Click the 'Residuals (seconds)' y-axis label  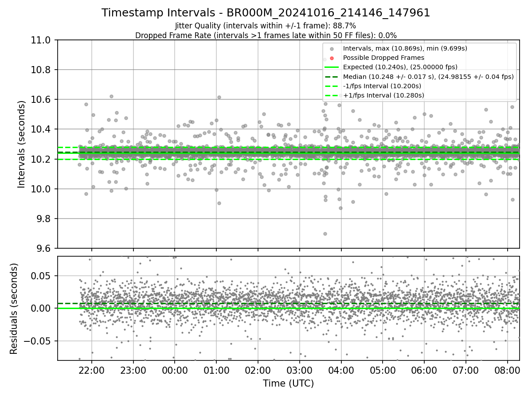click(x=14, y=309)
